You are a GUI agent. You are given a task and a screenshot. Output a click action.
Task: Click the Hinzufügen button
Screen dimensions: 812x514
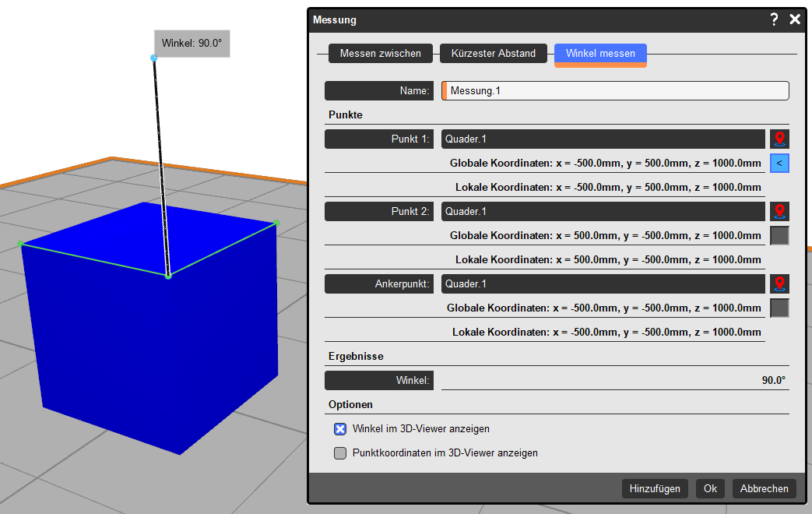(x=655, y=489)
